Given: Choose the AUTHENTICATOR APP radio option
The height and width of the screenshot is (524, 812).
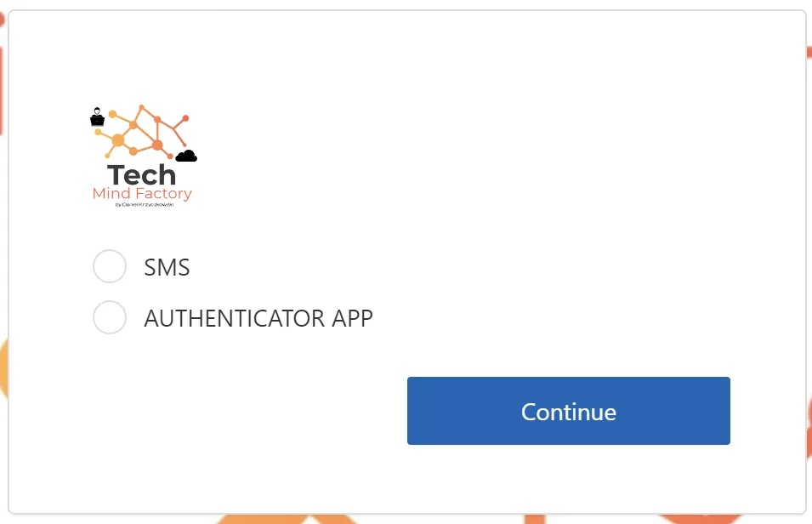Looking at the screenshot, I should [110, 317].
